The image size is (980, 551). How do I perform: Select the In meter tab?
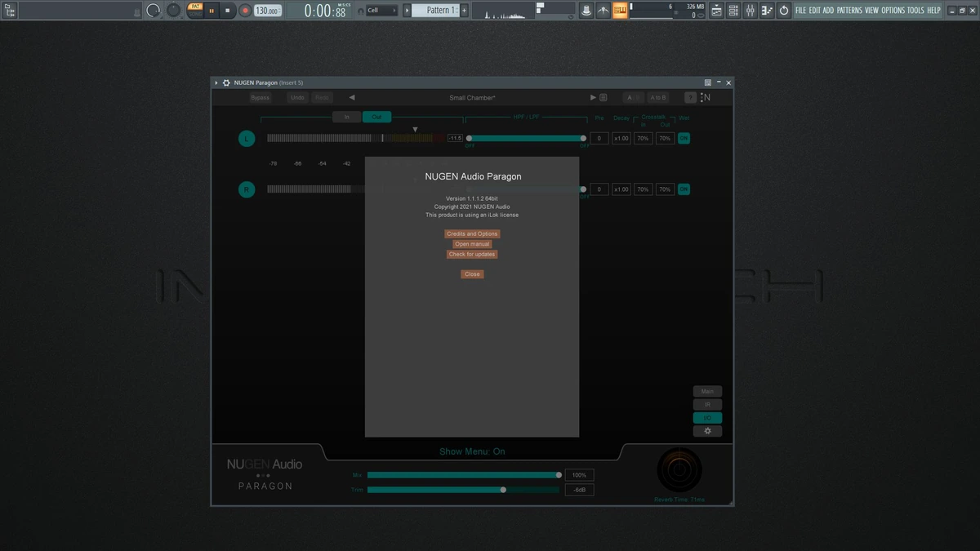(346, 117)
